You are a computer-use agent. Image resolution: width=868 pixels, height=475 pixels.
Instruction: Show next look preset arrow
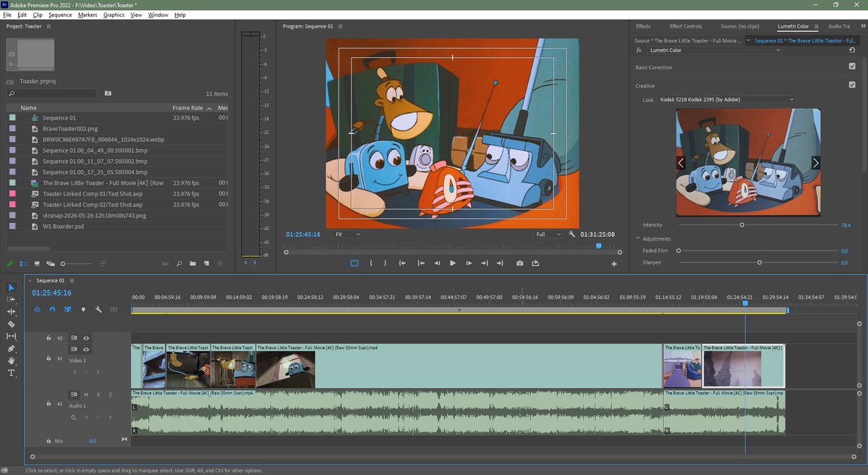[x=815, y=163]
